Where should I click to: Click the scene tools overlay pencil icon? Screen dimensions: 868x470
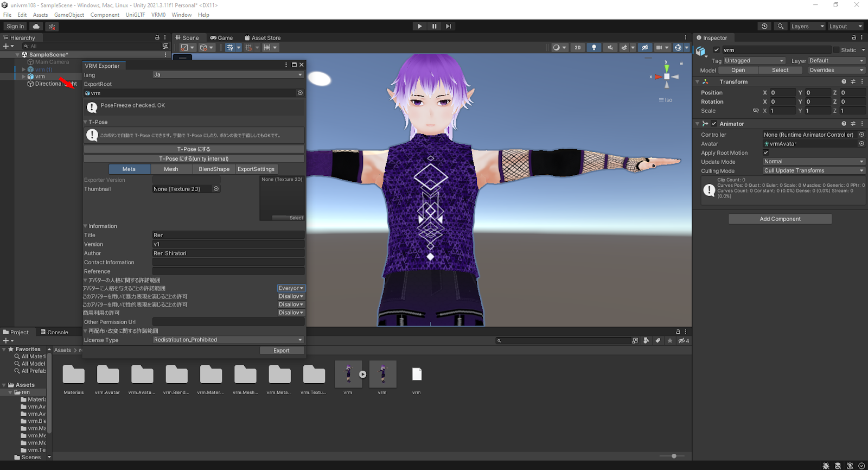coord(184,48)
